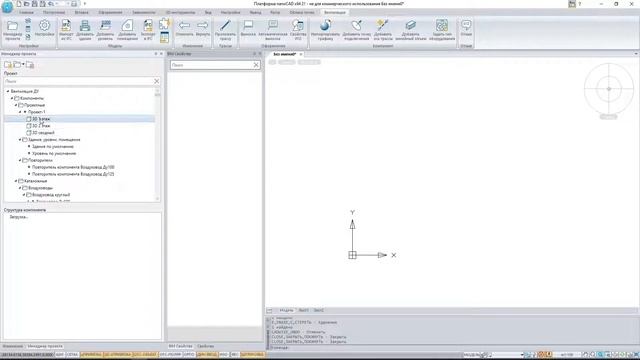Open the Оформление ribbon tab
640x360 pixels.
(x=110, y=13)
